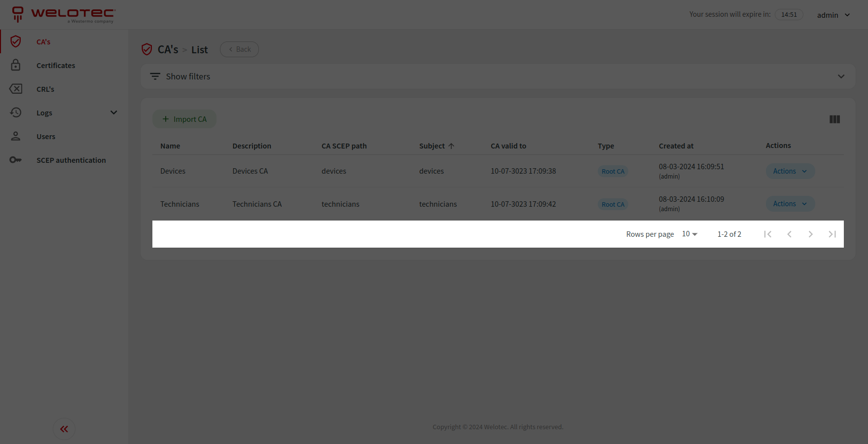The width and height of the screenshot is (868, 444).
Task: Open the Logs history icon
Action: pos(16,112)
